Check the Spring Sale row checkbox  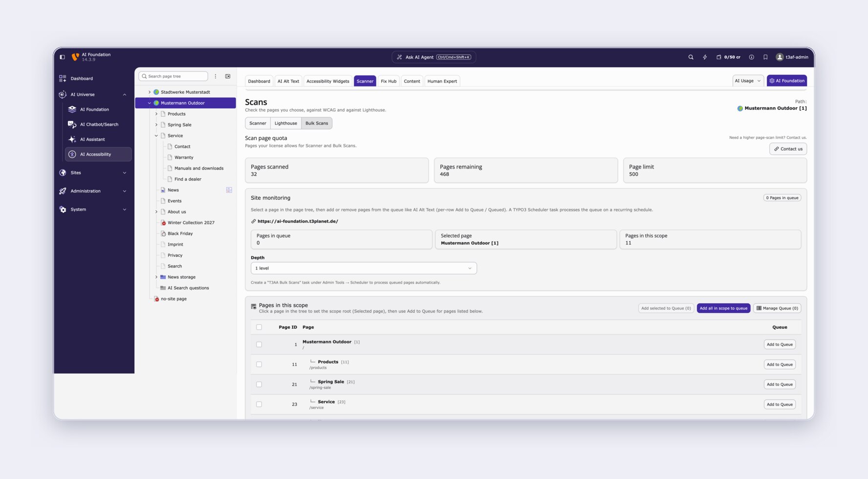(x=259, y=385)
